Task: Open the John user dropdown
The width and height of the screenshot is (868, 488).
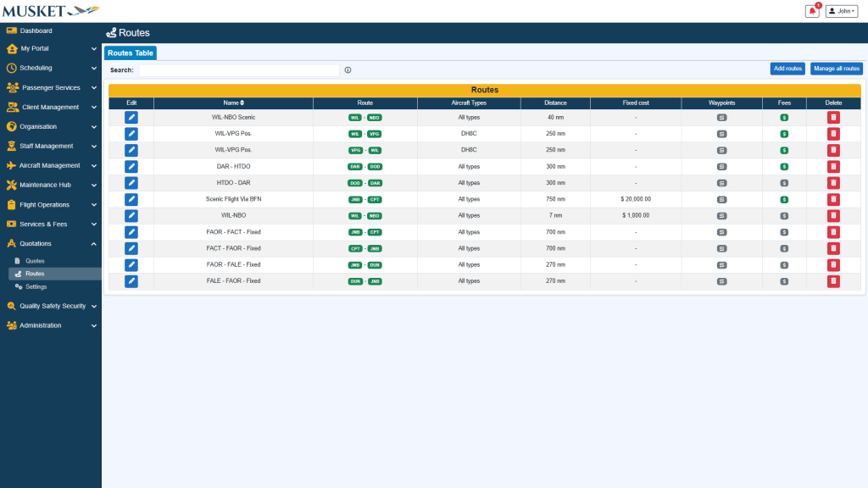Action: (842, 11)
